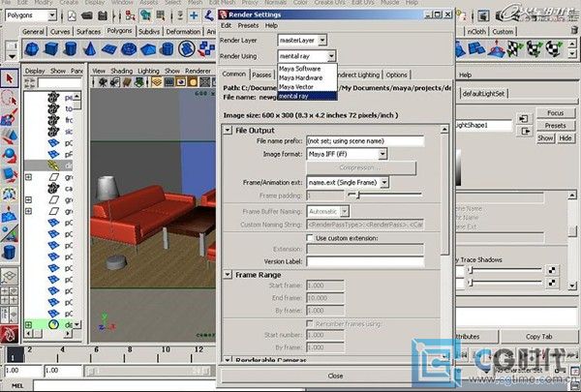The image size is (581, 392).
Task: Create a polygon pyramid from shelf
Action: [x=148, y=49]
